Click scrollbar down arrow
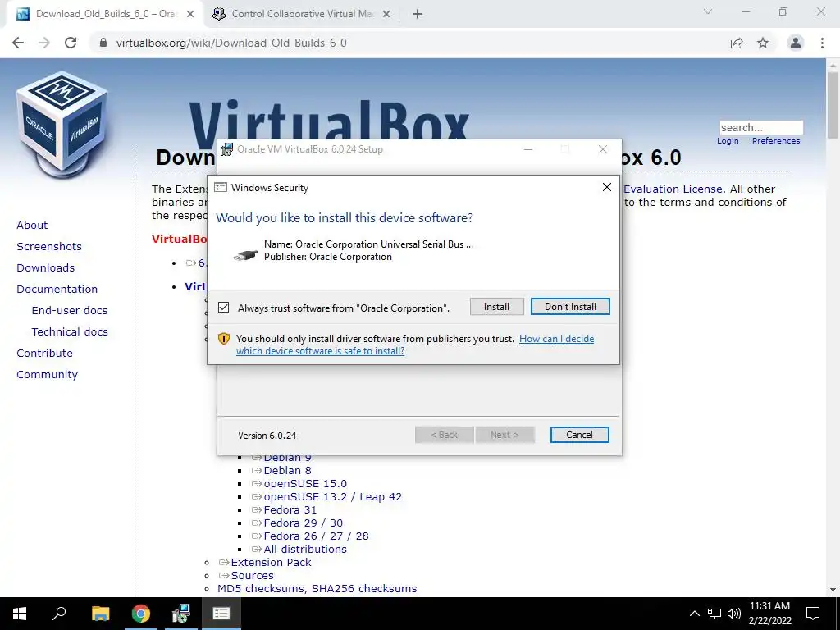 [x=833, y=590]
